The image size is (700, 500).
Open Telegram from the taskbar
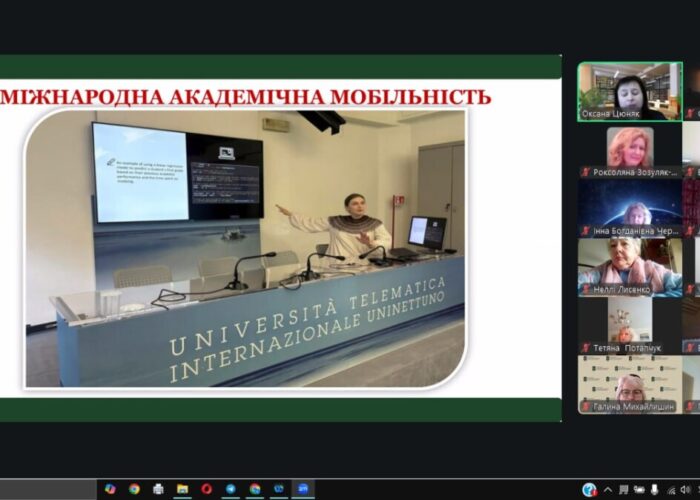click(x=230, y=489)
